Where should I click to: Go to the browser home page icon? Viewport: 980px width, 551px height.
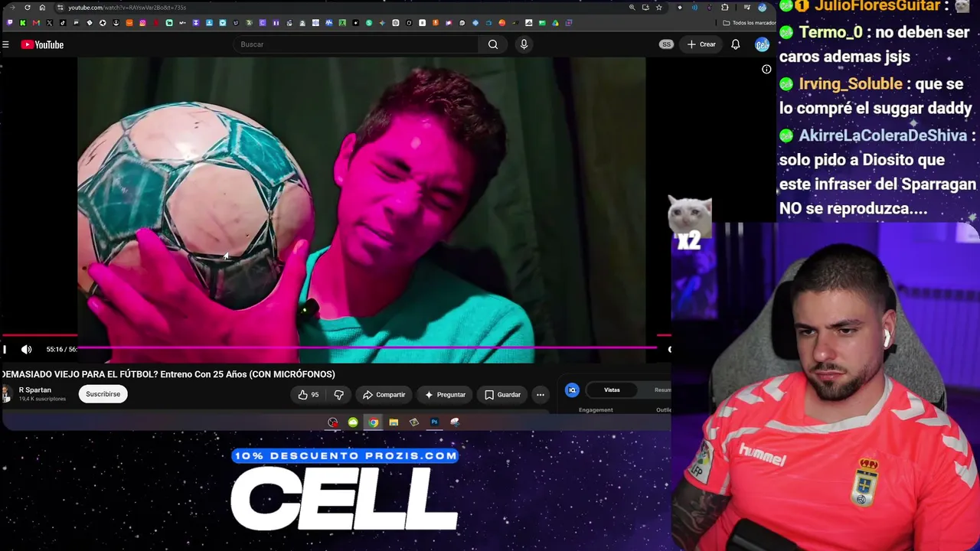click(x=42, y=8)
